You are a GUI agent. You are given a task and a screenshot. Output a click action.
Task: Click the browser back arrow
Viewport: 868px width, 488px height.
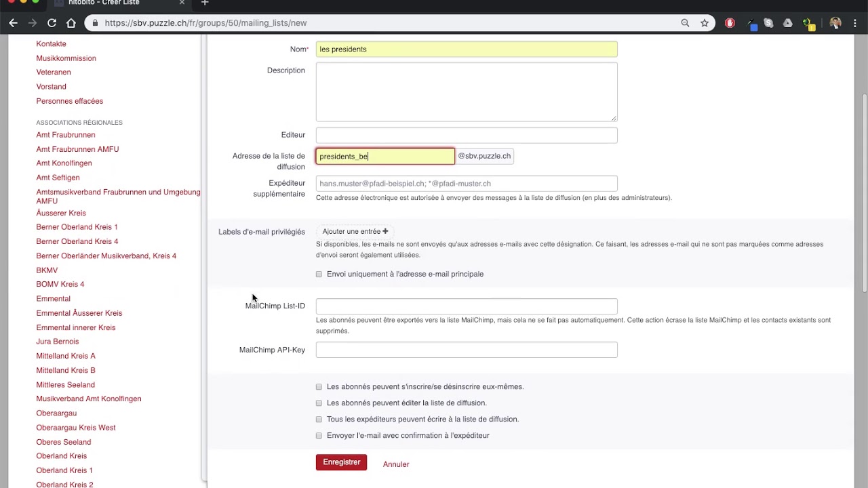point(13,23)
